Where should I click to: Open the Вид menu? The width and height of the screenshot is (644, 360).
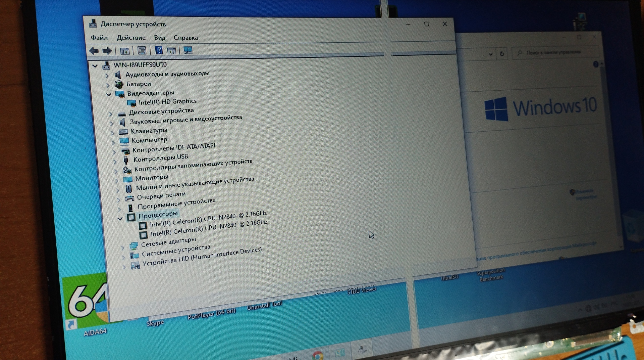click(159, 38)
